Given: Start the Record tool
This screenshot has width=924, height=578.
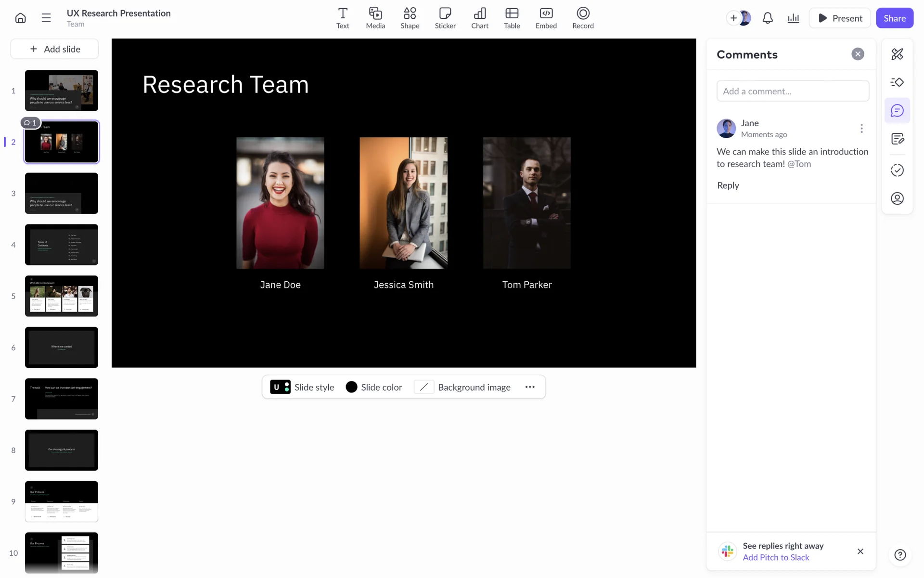Looking at the screenshot, I should click(582, 18).
